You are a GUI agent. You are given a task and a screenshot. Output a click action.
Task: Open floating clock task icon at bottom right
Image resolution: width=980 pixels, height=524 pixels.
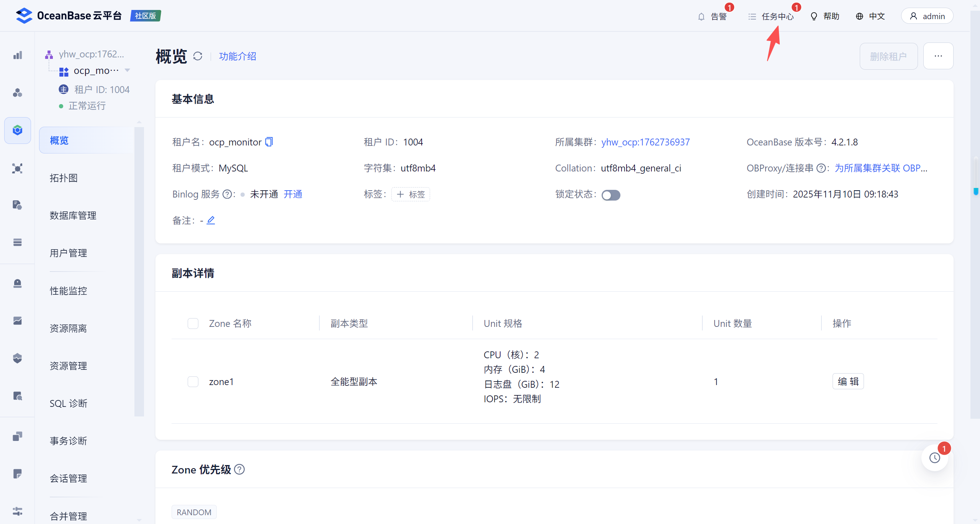(x=935, y=457)
